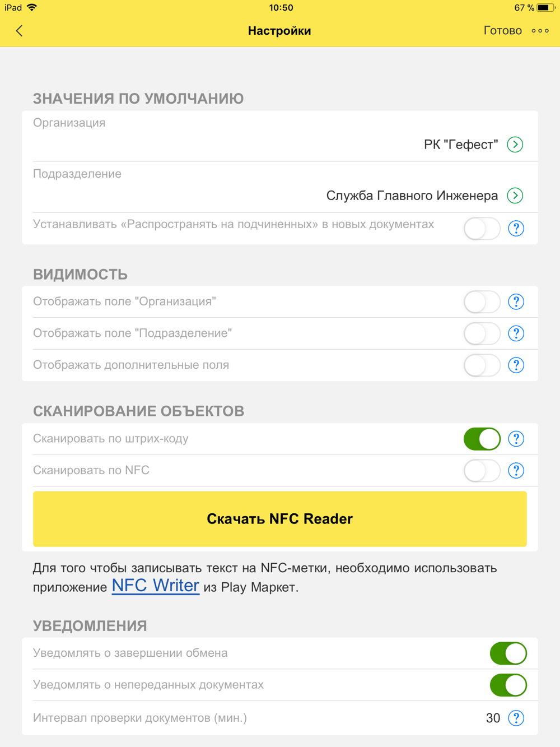Follow the NFC Writer link
Viewport: 560px width, 747px height.
[x=156, y=586]
